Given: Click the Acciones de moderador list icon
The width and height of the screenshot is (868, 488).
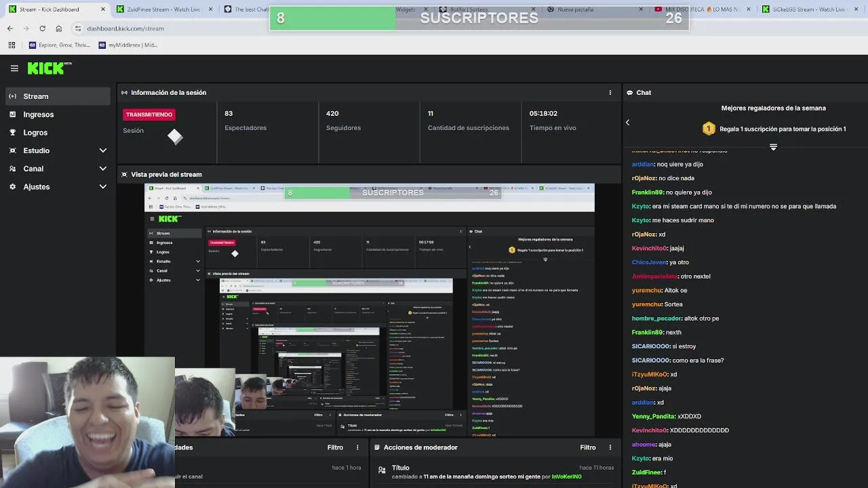Looking at the screenshot, I should [377, 447].
